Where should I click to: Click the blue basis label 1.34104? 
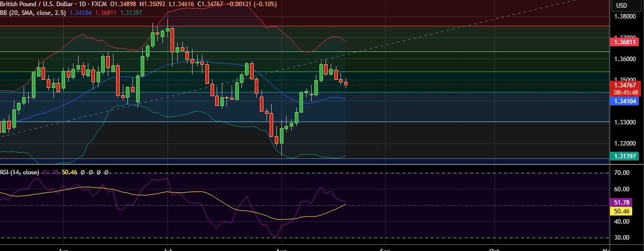[x=623, y=101]
